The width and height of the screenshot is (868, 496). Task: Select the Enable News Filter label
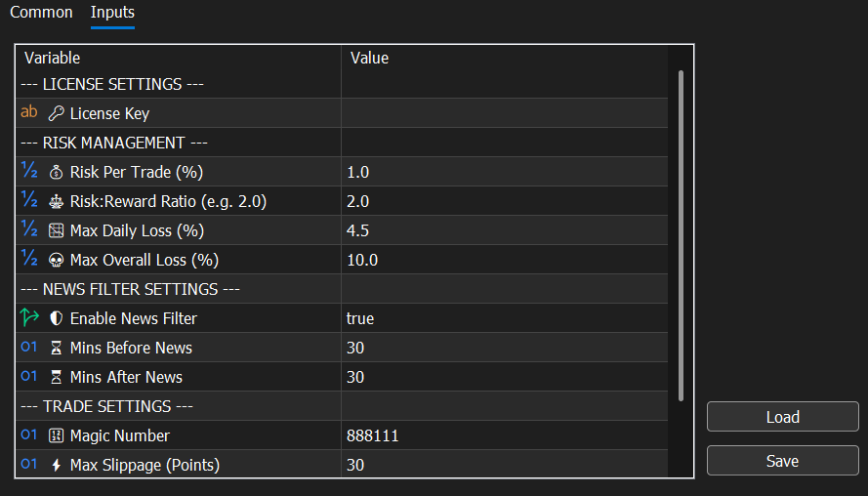134,318
